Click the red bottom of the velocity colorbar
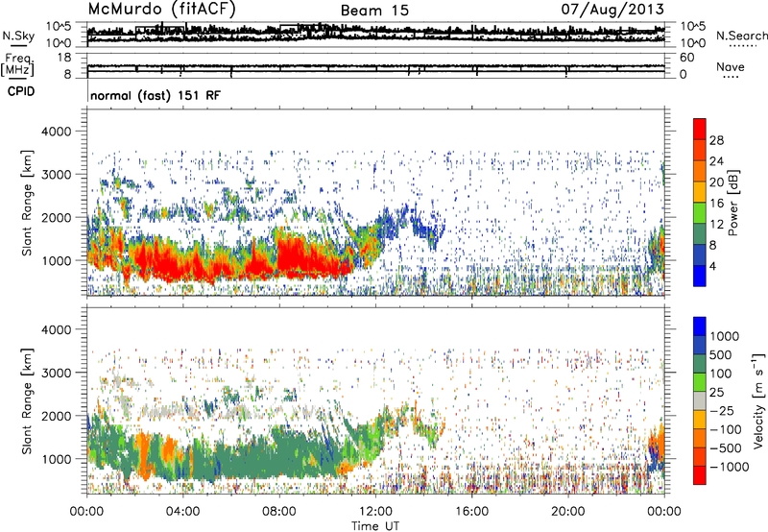This screenshot has width=768, height=532. (x=700, y=475)
